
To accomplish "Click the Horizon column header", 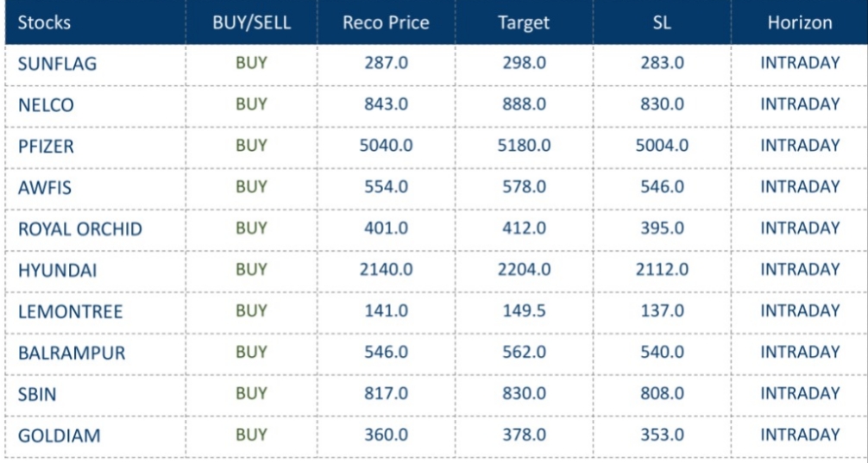I will coord(800,22).
